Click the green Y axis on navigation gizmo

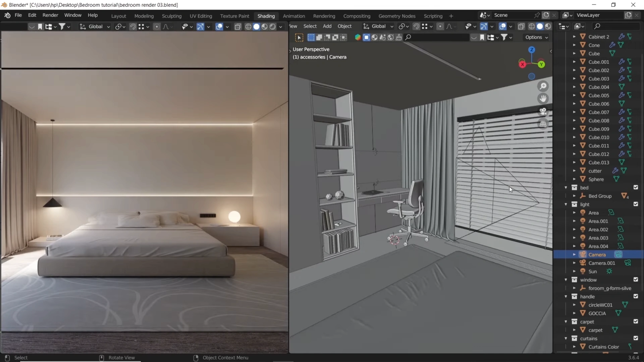[x=541, y=64]
